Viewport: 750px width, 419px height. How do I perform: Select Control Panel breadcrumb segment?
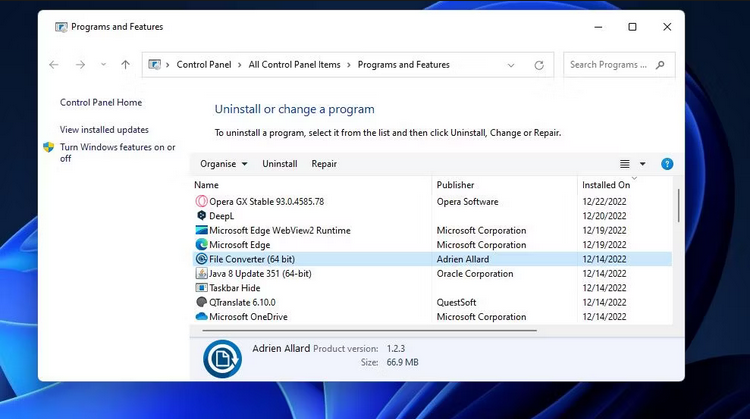(x=204, y=65)
